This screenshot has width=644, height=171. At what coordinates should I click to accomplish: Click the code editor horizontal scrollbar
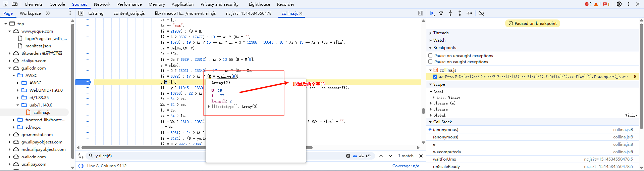pyautogui.click(x=197, y=147)
